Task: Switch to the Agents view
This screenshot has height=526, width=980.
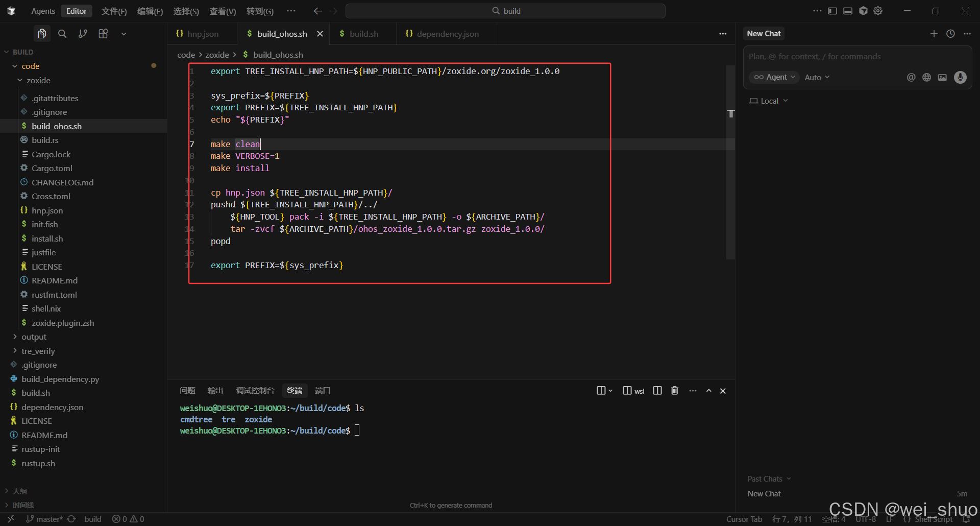Action: click(43, 11)
